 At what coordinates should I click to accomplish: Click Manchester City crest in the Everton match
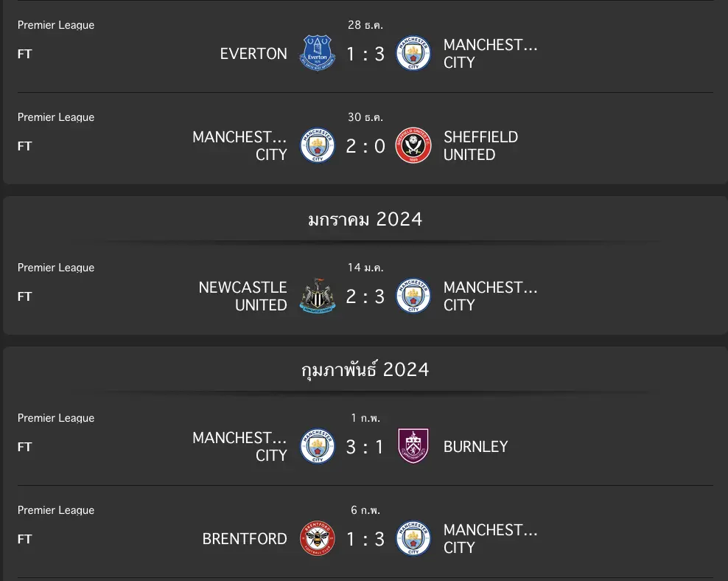tap(413, 54)
